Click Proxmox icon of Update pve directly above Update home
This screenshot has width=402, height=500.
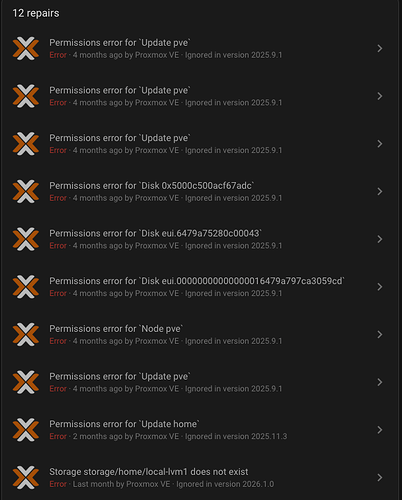(26, 382)
